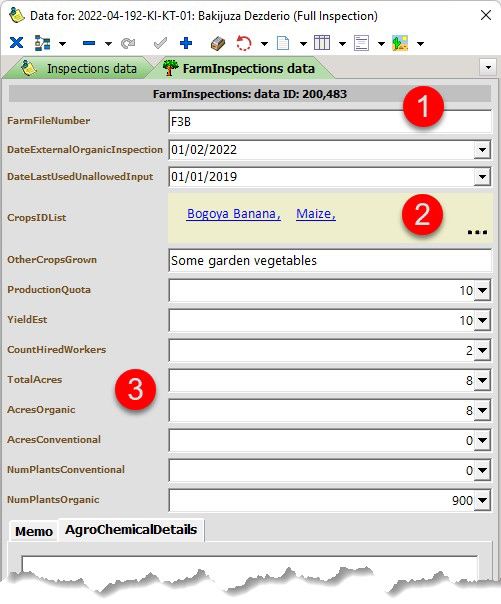Click the blank document page icon
This screenshot has width=501, height=604.
click(283, 43)
